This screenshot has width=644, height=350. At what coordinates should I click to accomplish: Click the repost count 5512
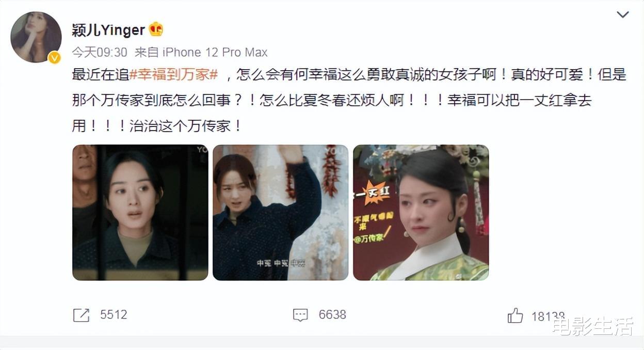[x=114, y=314]
